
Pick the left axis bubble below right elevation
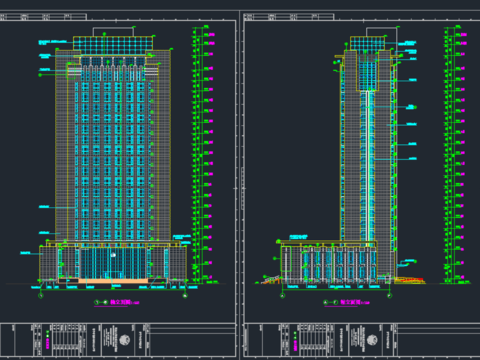pyautogui.click(x=283, y=295)
